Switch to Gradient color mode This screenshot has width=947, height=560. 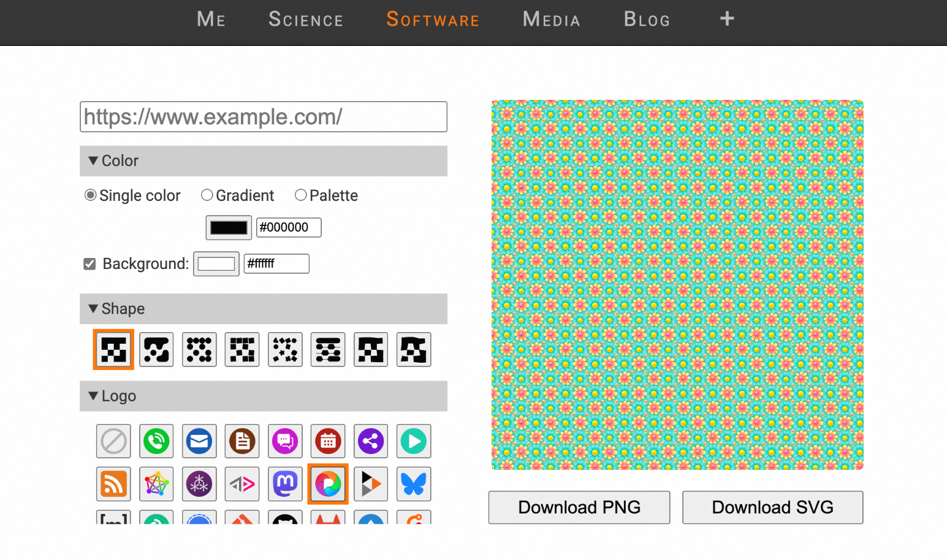pos(207,195)
